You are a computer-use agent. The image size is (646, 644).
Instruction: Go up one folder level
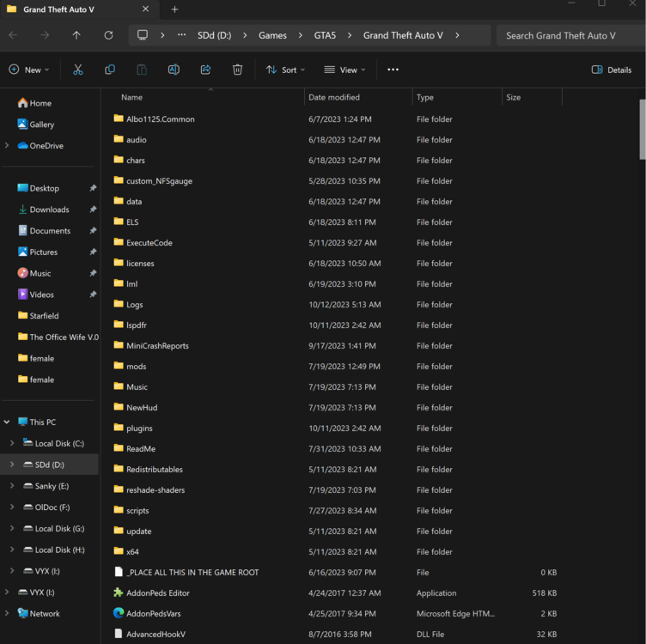pos(76,35)
